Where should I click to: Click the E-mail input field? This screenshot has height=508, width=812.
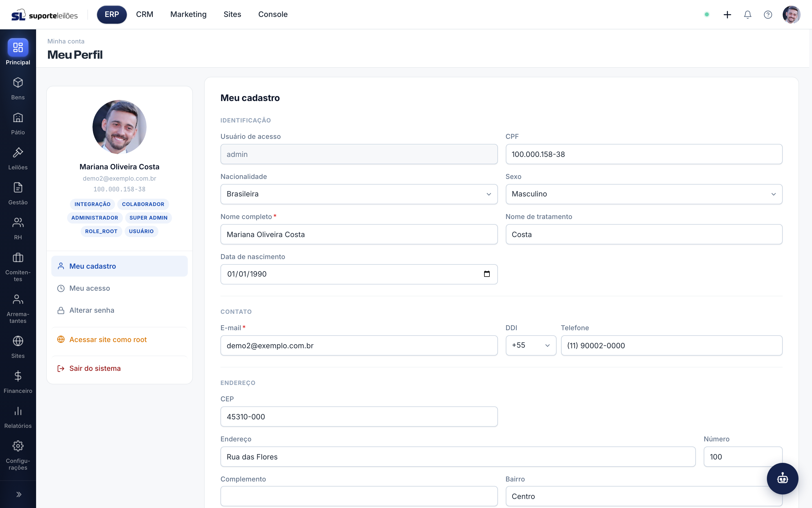[359, 345]
